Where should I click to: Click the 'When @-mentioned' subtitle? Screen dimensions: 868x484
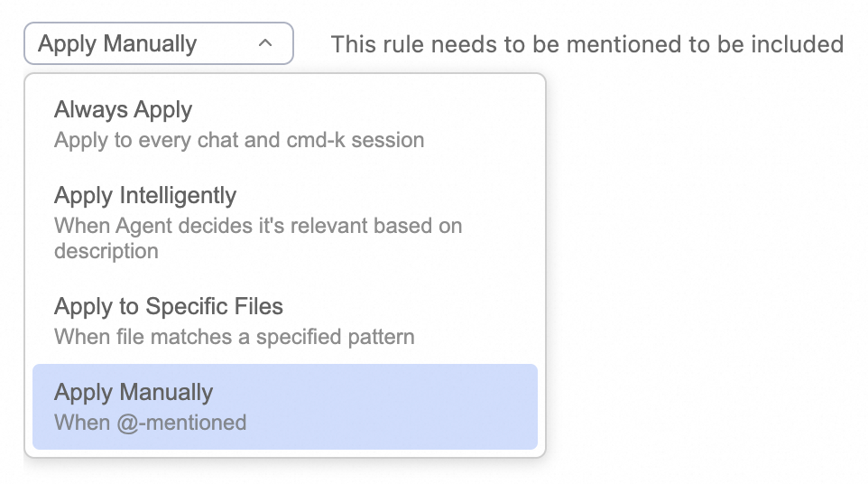pyautogui.click(x=150, y=422)
